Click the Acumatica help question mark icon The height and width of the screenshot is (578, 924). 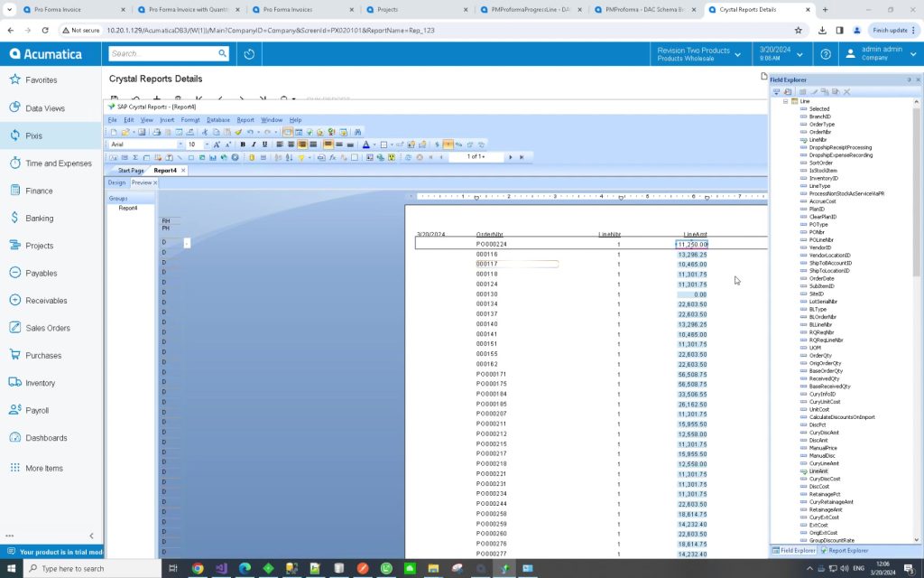[825, 54]
